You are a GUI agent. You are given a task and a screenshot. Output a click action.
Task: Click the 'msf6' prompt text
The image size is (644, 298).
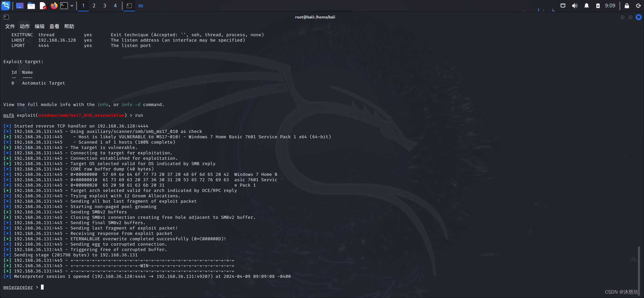click(x=9, y=115)
